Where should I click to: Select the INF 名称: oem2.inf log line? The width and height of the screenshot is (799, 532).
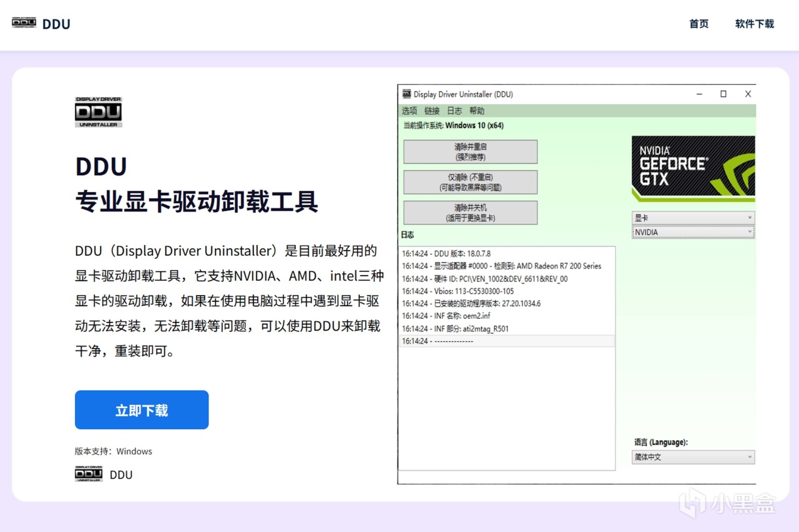coord(507,316)
